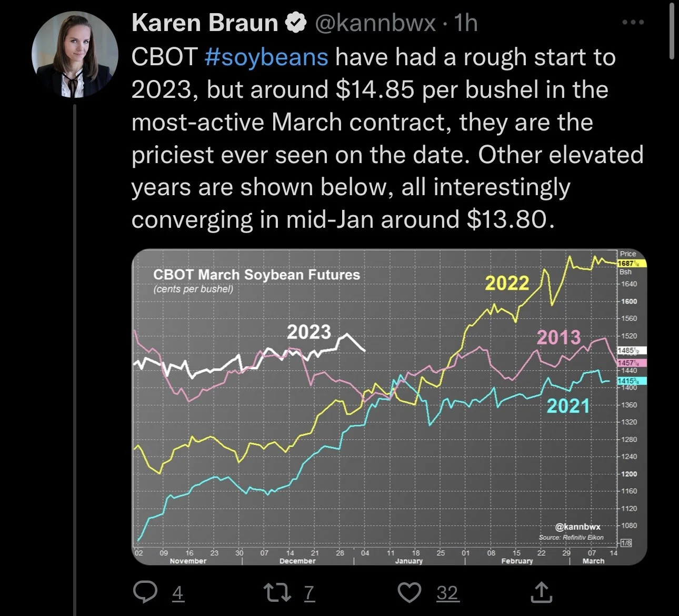The width and height of the screenshot is (679, 616).
Task: Open the three-dot more options menu
Action: [x=633, y=23]
